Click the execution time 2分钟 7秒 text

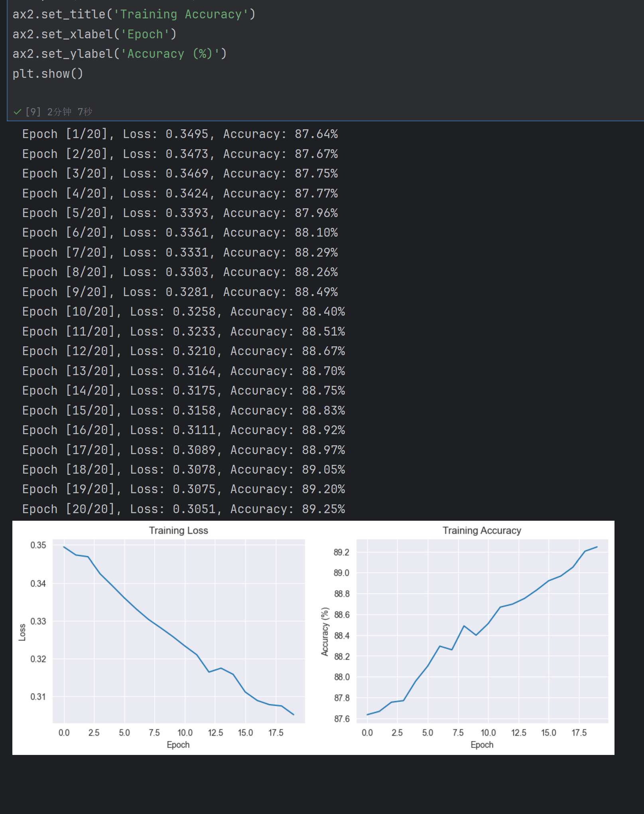click(70, 112)
